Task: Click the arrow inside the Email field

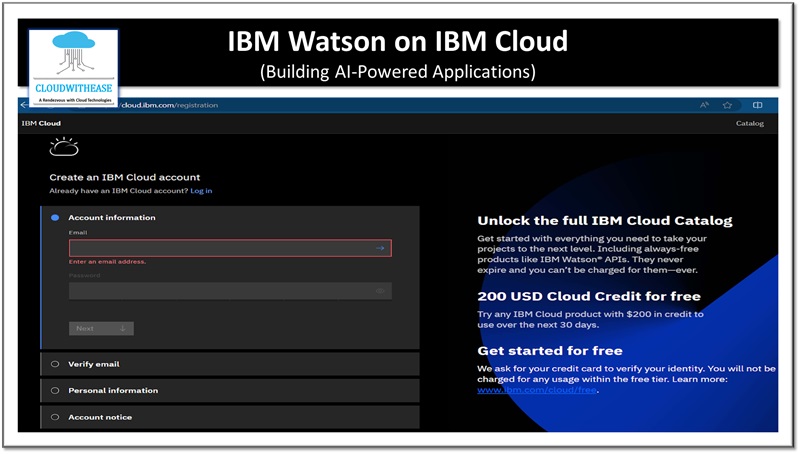Action: (x=380, y=248)
